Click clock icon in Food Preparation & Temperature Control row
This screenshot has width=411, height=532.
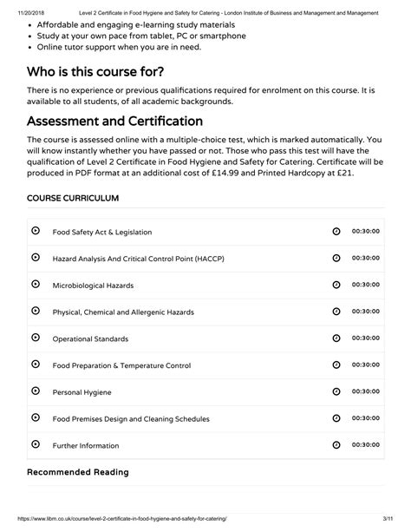coord(336,365)
